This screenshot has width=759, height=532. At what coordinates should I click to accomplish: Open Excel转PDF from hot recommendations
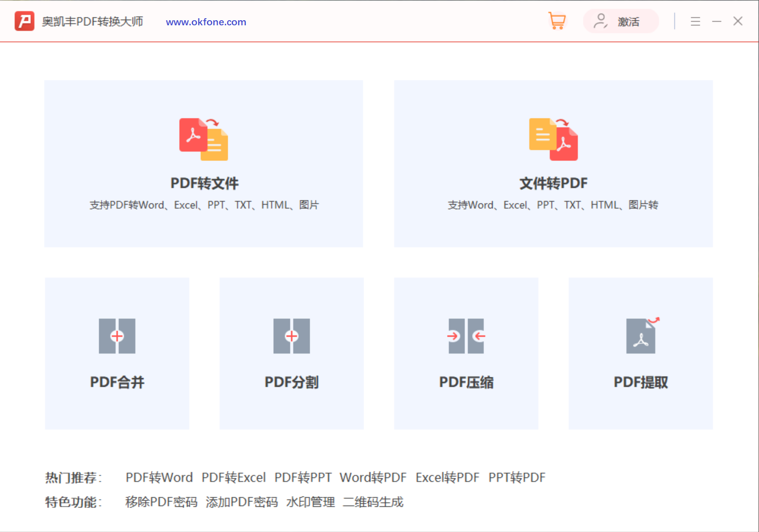tap(447, 477)
